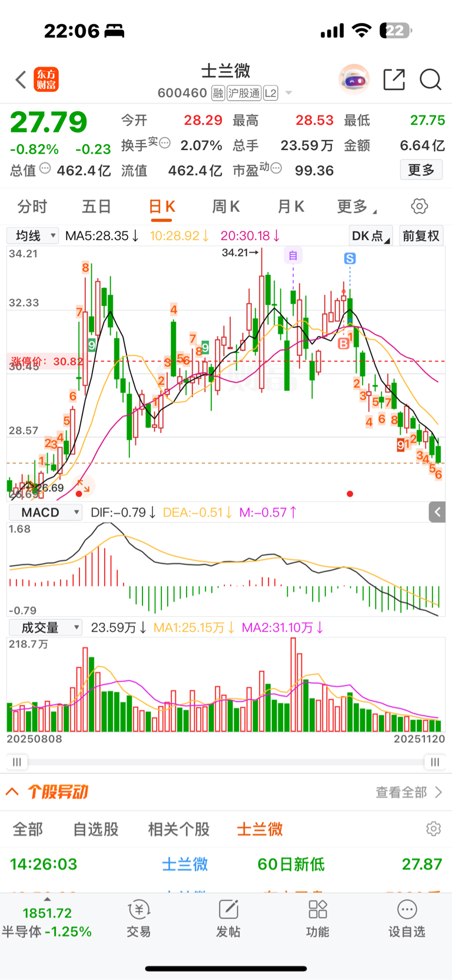Tap the 沪股通 badge

point(244,93)
